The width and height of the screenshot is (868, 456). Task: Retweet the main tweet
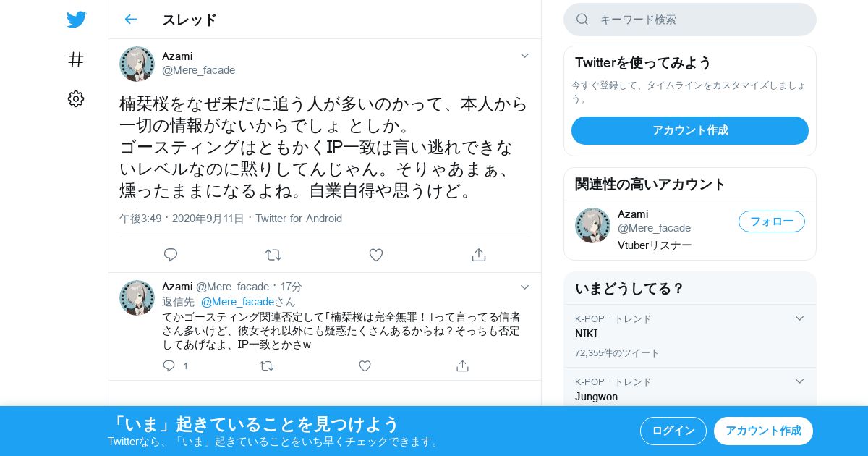273,255
